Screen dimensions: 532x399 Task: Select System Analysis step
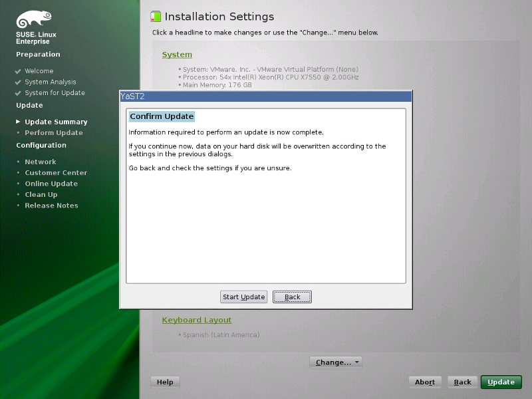(50, 82)
